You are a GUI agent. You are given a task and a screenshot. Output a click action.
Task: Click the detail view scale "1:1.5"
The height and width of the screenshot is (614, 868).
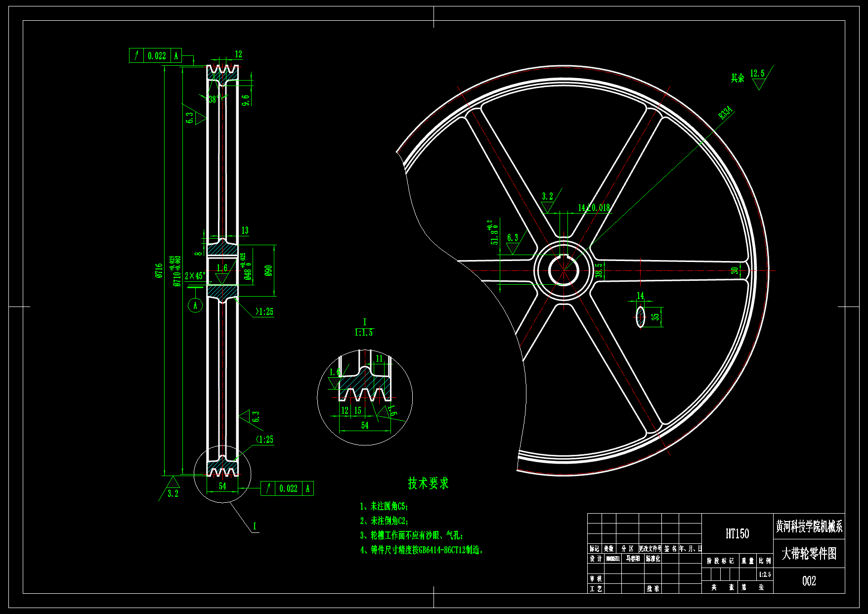[x=364, y=333]
